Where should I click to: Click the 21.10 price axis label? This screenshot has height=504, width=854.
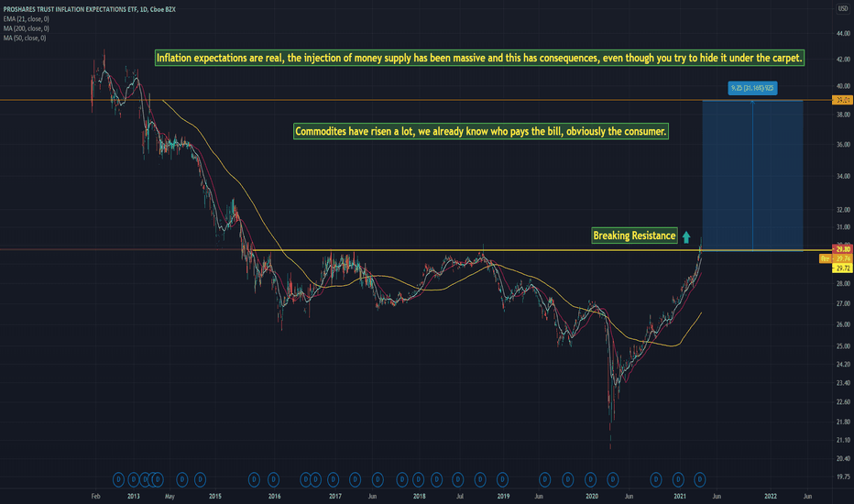[843, 440]
